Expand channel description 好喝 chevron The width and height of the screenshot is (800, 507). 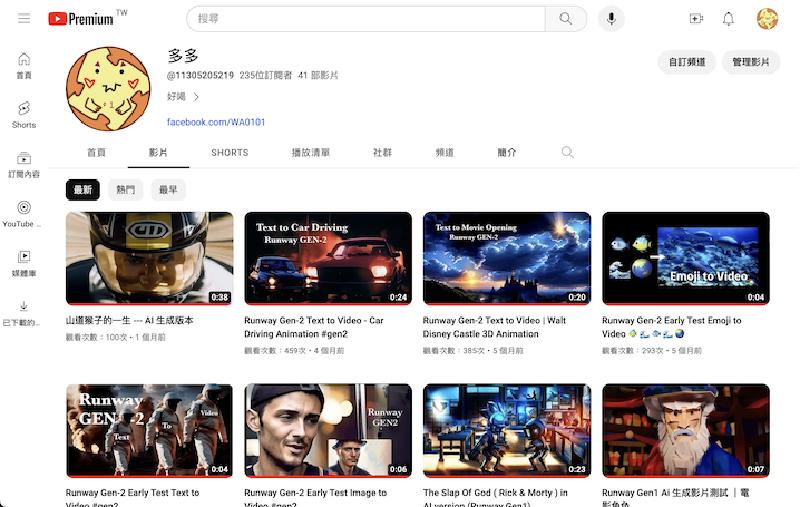tap(196, 96)
